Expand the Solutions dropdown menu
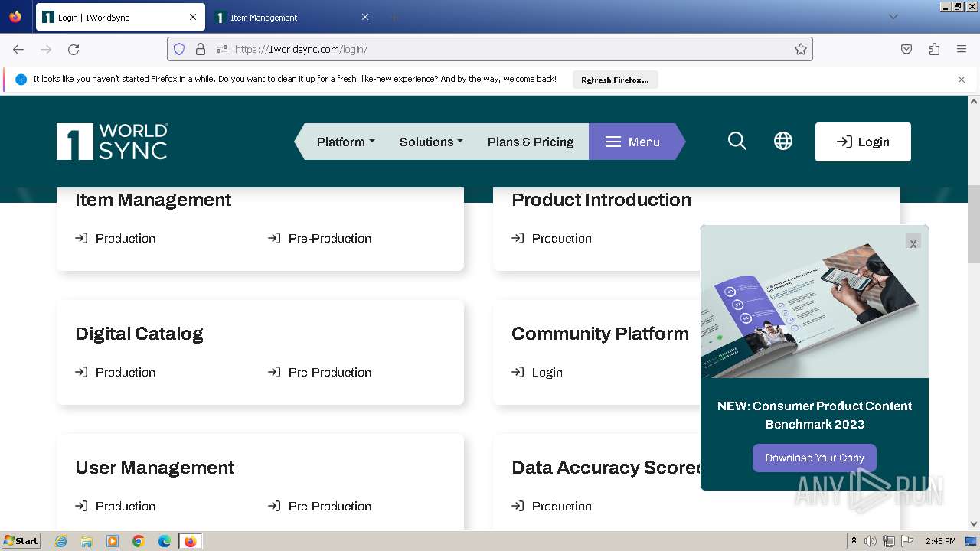The image size is (980, 551). click(431, 142)
